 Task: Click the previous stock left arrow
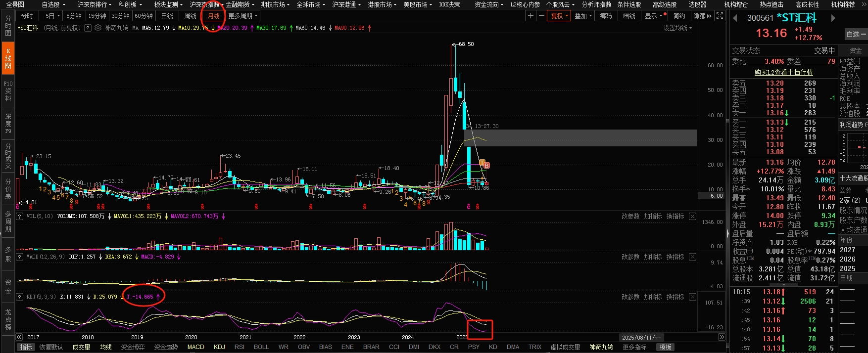pos(735,18)
